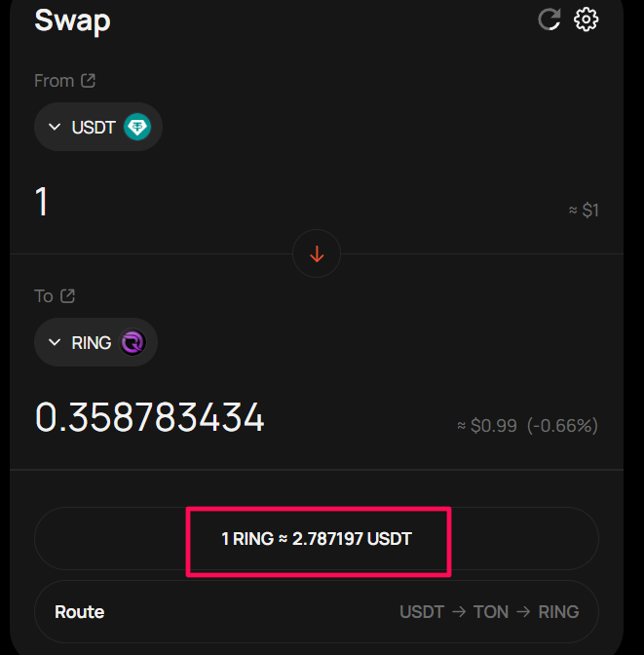Viewport: 644px width, 655px height.
Task: Click the Route label
Action: click(79, 612)
